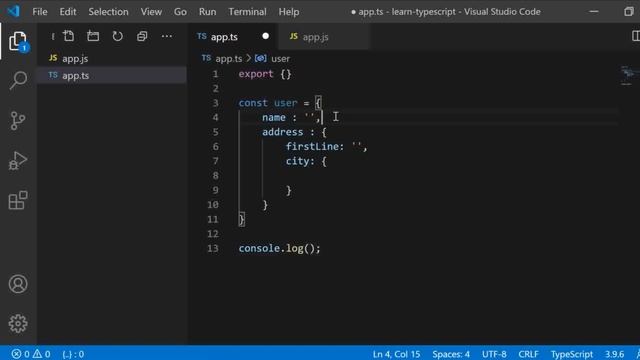Open the Extensions view
Image resolution: width=640 pixels, height=360 pixels.
point(18,200)
